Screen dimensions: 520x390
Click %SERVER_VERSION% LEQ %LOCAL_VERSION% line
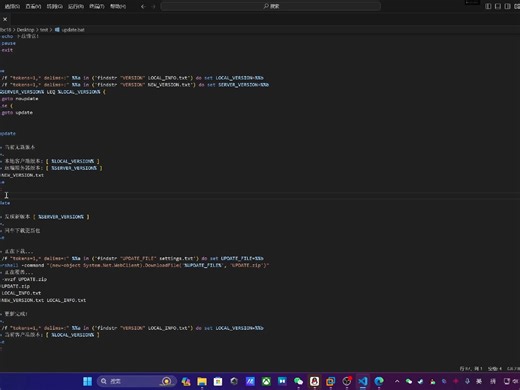pyautogui.click(x=53, y=92)
